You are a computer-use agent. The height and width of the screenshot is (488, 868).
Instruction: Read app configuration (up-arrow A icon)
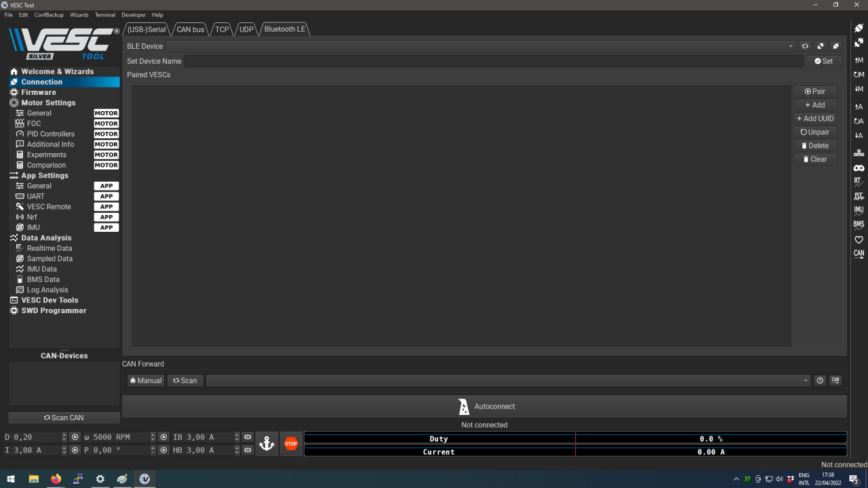tap(859, 106)
